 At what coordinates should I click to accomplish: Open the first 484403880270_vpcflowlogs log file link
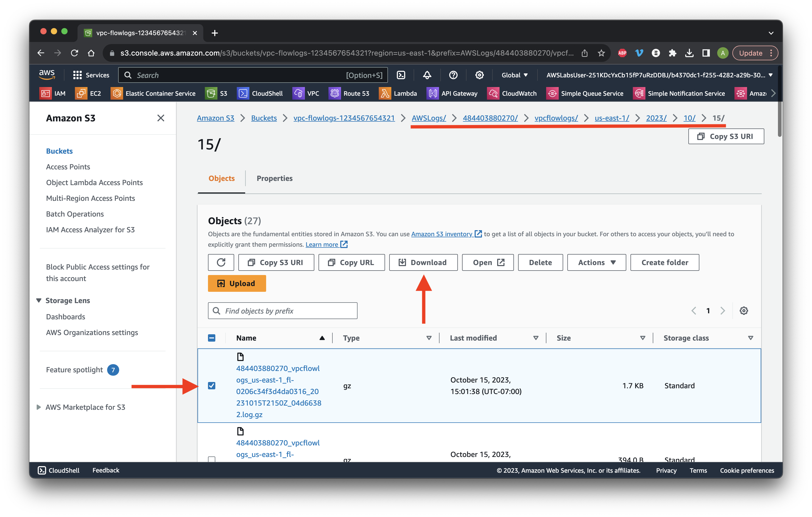278,391
